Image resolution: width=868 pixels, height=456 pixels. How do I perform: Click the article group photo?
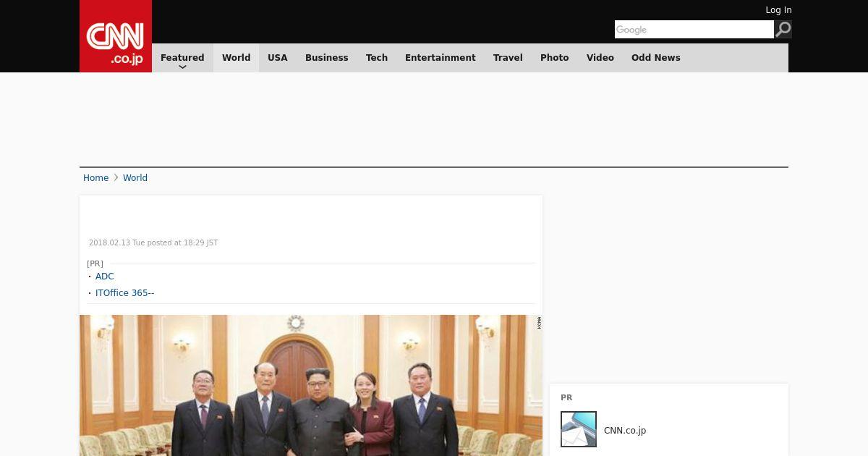click(x=311, y=385)
